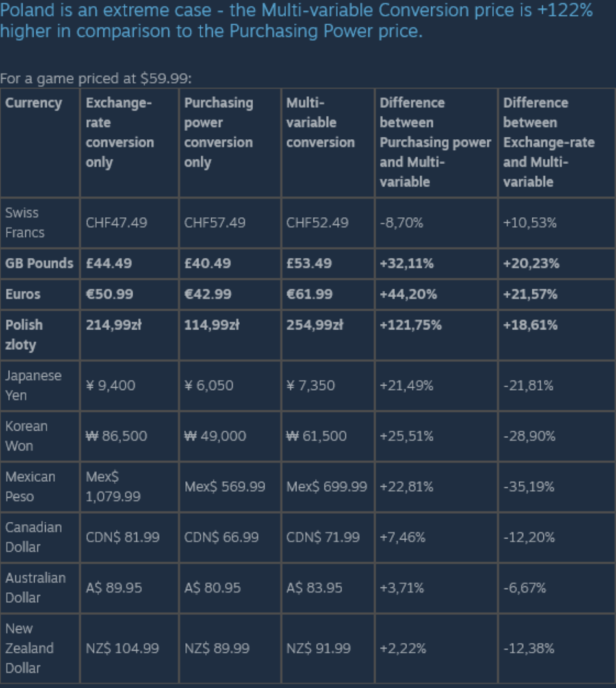This screenshot has height=688, width=616.
Task: Click the Euros currency cell
Action: (40, 294)
